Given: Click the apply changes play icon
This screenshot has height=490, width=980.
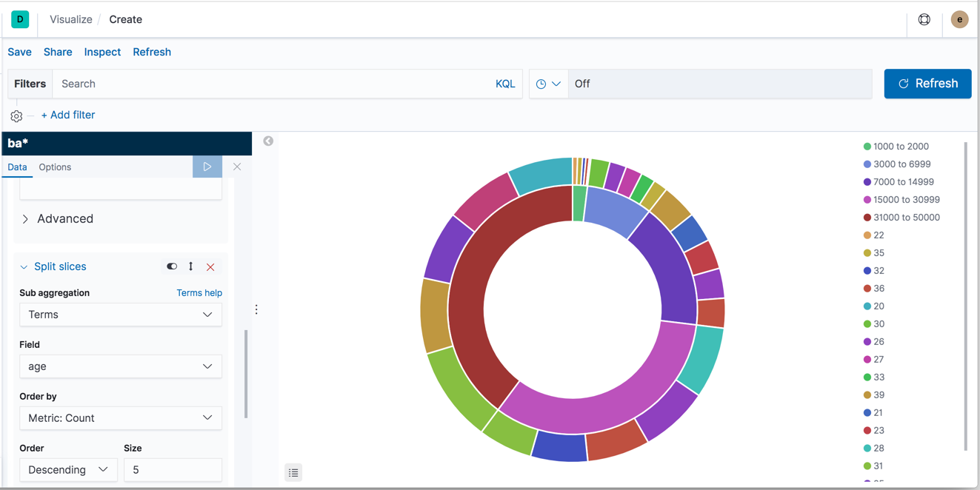Looking at the screenshot, I should pos(208,167).
